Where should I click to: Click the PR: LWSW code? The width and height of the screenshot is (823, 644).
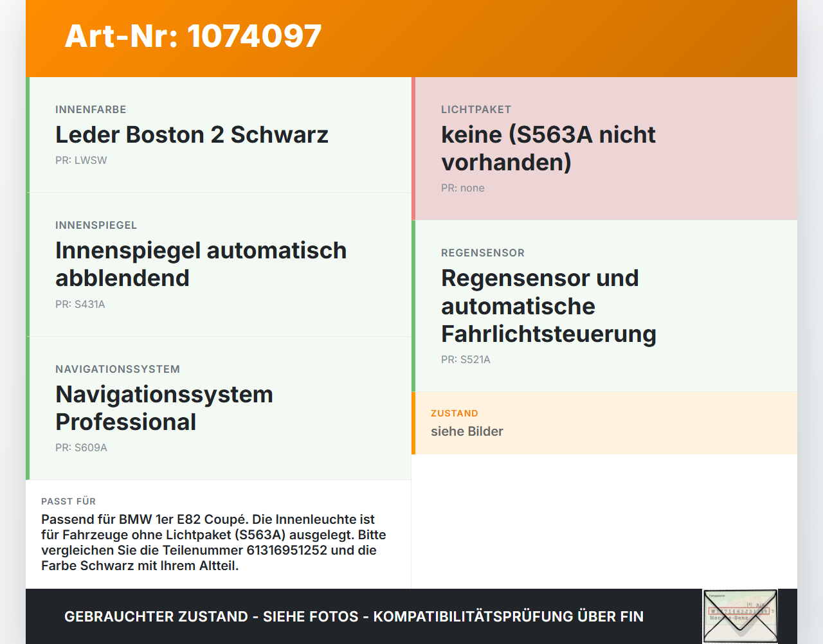point(81,161)
